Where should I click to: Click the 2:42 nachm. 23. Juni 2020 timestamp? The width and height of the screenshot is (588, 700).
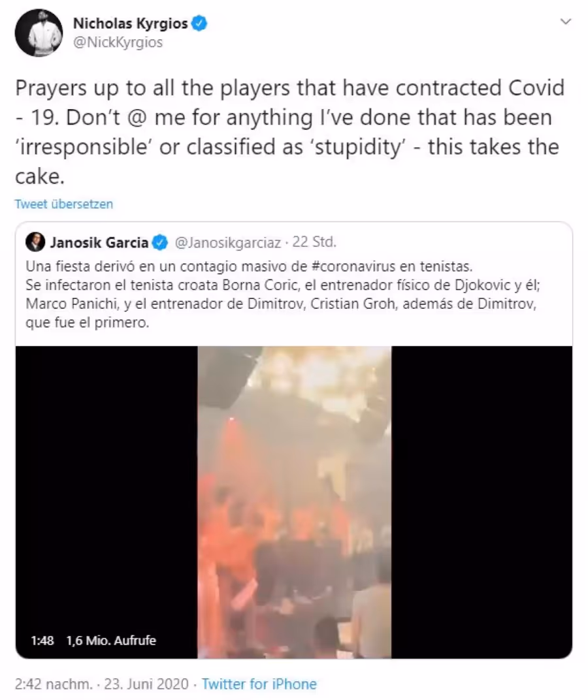click(x=102, y=684)
